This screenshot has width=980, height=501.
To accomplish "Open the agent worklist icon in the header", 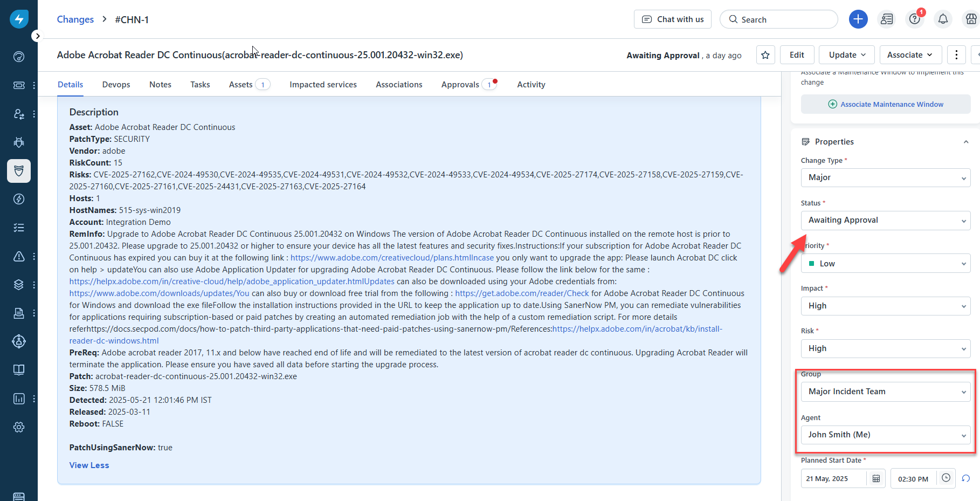I will (887, 19).
